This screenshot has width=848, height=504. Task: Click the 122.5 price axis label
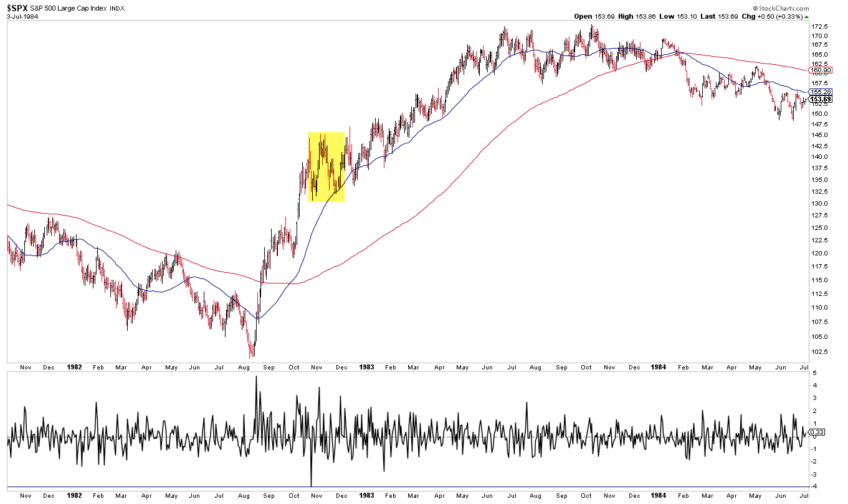(x=821, y=241)
